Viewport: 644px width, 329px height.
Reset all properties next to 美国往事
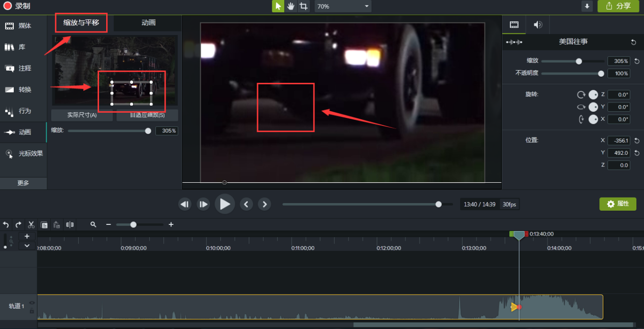pyautogui.click(x=633, y=42)
